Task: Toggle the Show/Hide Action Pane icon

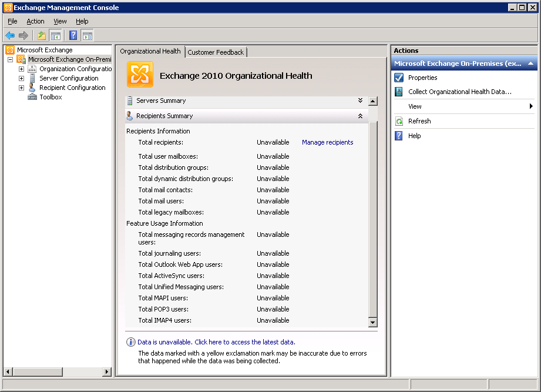Action: (88, 35)
